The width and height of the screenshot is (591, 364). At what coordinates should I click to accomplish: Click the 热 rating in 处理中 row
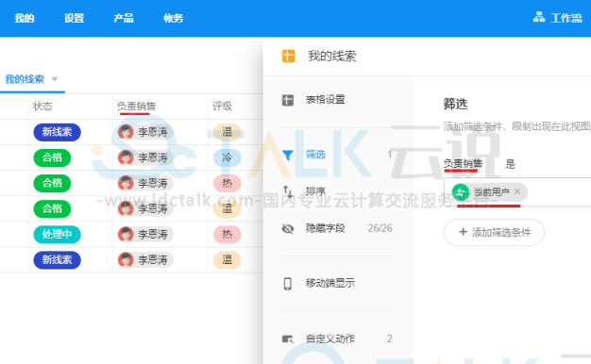[227, 235]
